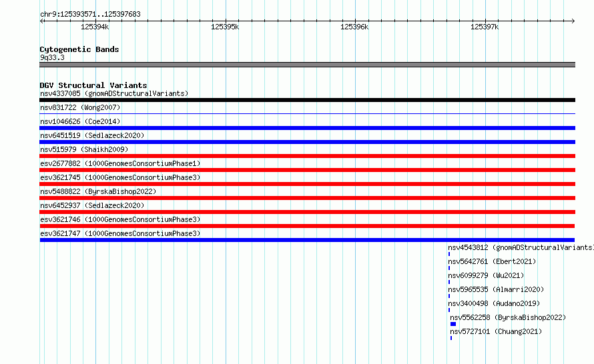Click the 9q33.3 band label
Image resolution: width=594 pixels, height=364 pixels.
(x=52, y=57)
